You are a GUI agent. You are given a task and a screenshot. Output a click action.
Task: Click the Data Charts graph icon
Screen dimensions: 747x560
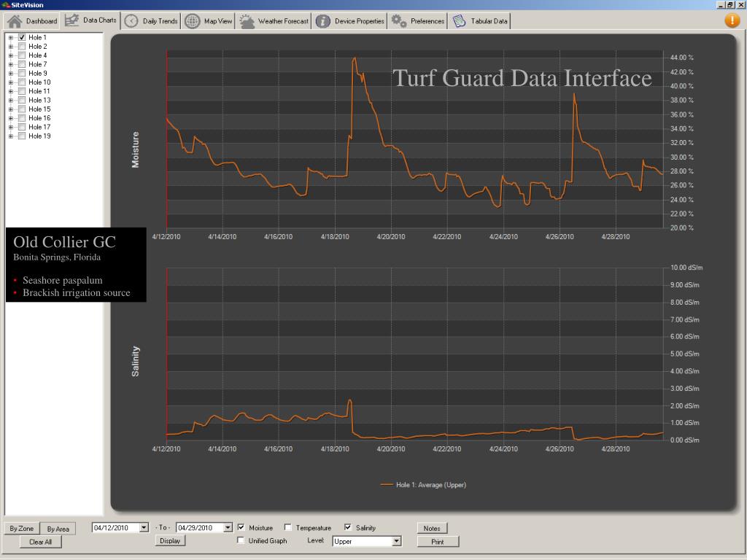point(72,20)
